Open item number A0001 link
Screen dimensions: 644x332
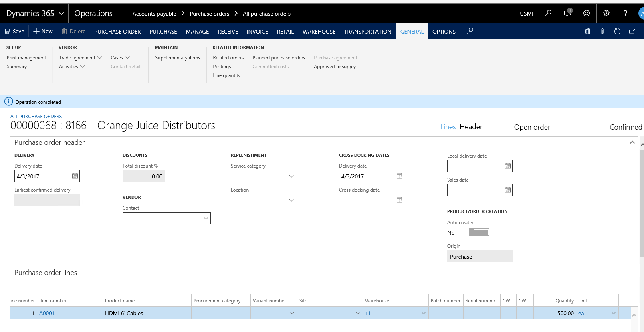pos(47,313)
